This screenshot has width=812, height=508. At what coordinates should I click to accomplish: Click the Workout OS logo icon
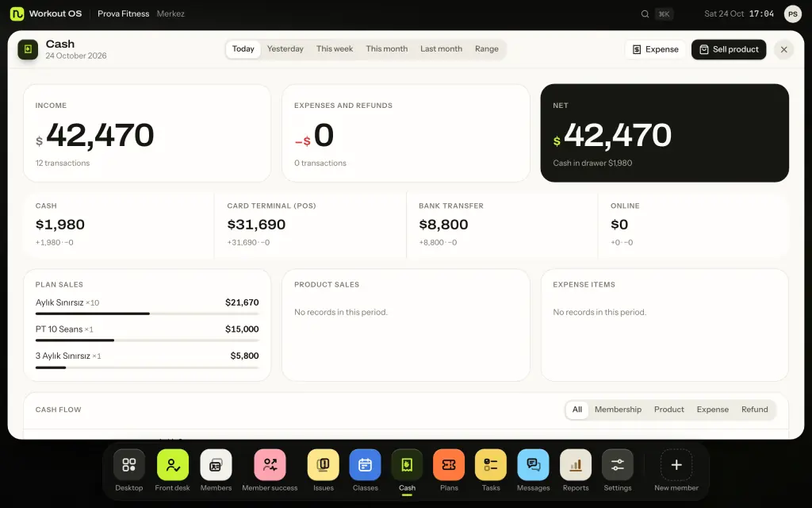[x=17, y=13]
